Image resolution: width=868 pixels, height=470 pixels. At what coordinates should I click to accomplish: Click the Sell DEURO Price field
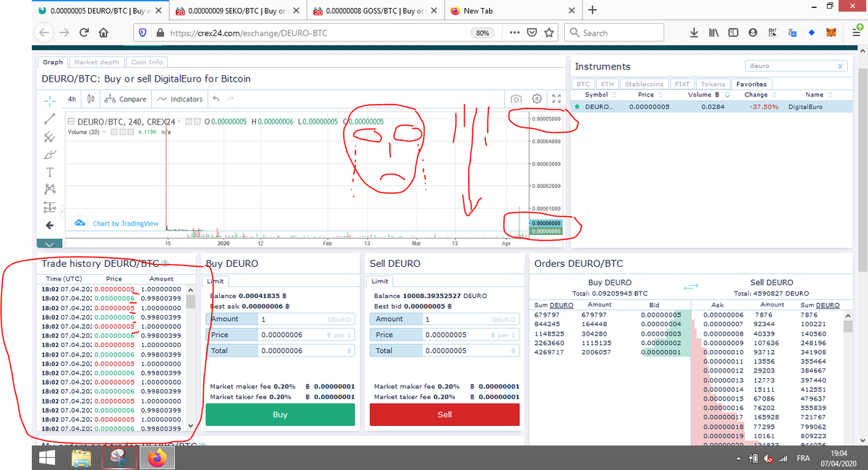(445, 335)
